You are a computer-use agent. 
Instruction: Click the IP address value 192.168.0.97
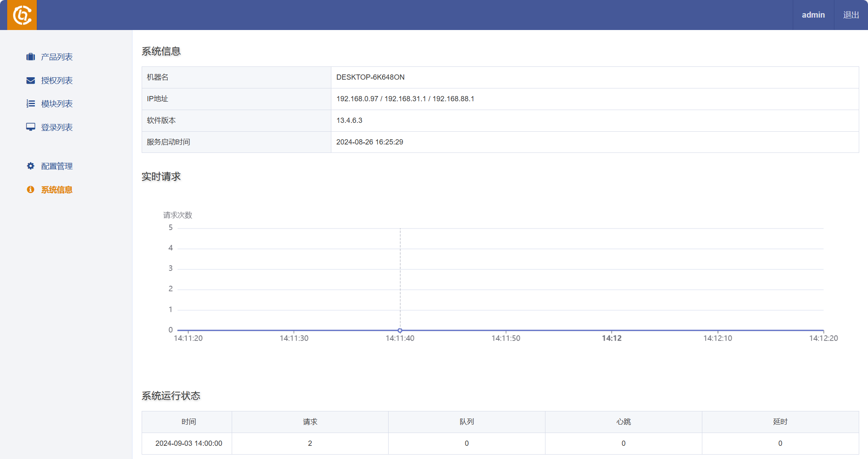pos(357,99)
